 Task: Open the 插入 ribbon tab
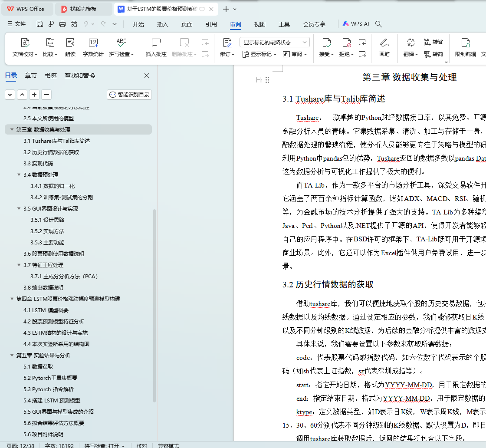[162, 24]
